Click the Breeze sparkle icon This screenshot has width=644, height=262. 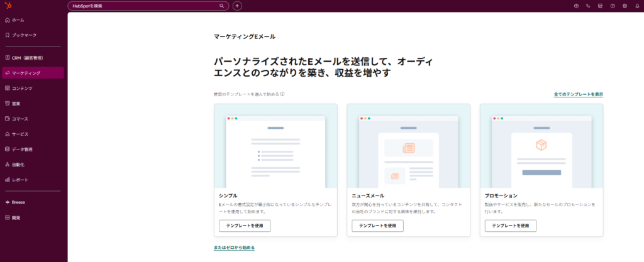[8, 202]
